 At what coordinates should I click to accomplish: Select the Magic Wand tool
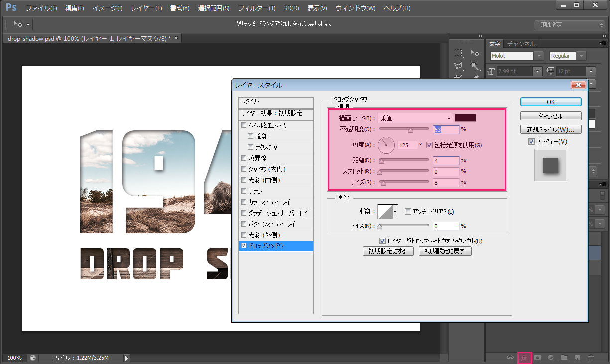point(473,65)
